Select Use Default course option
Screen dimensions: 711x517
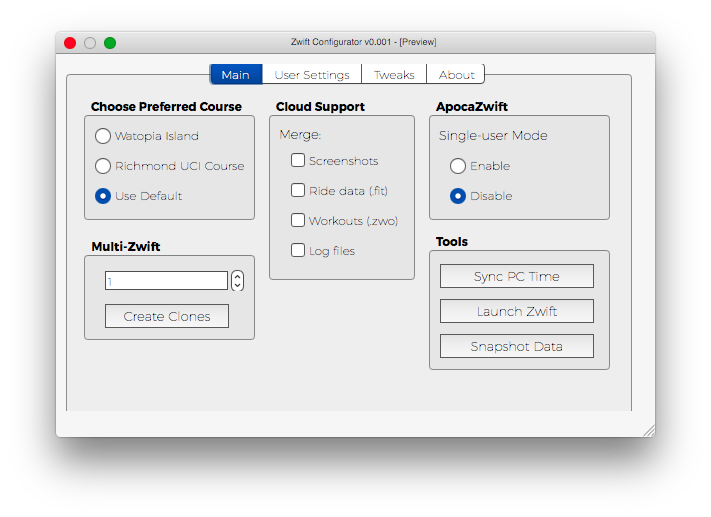tap(103, 196)
